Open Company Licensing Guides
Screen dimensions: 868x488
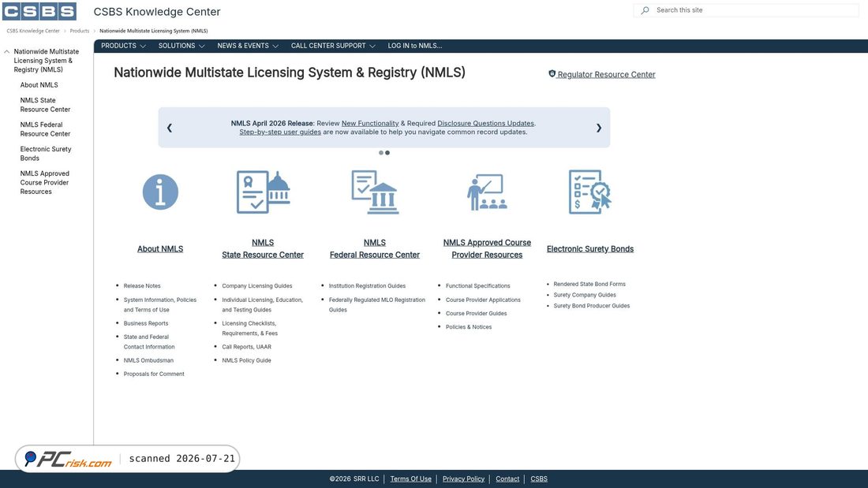pos(257,286)
